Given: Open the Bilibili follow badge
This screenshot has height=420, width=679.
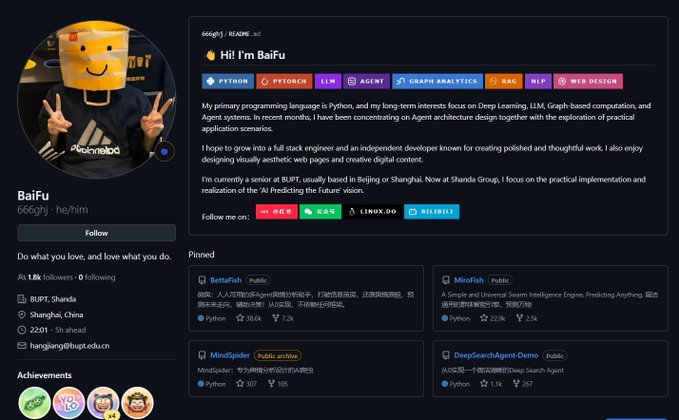Looking at the screenshot, I should tap(431, 211).
